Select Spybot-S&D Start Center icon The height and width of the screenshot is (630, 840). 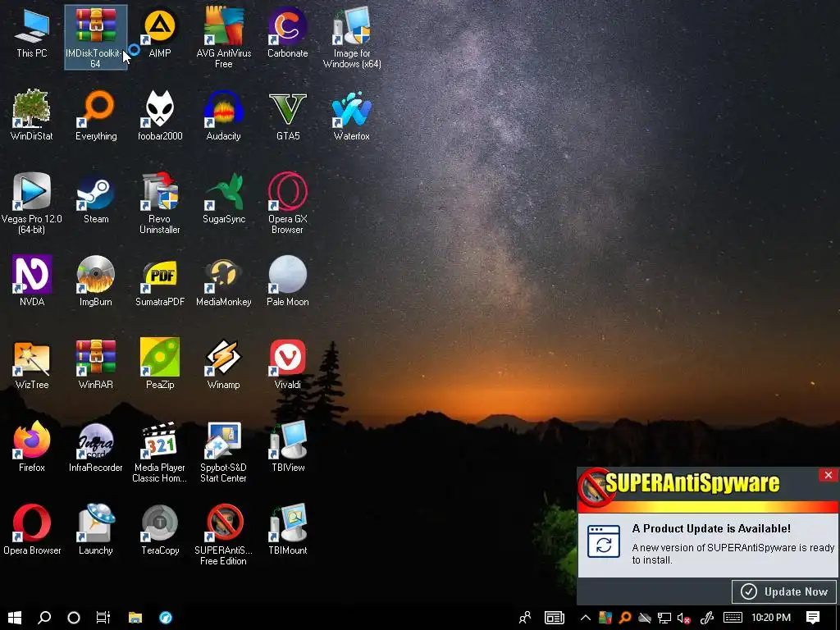(223, 452)
